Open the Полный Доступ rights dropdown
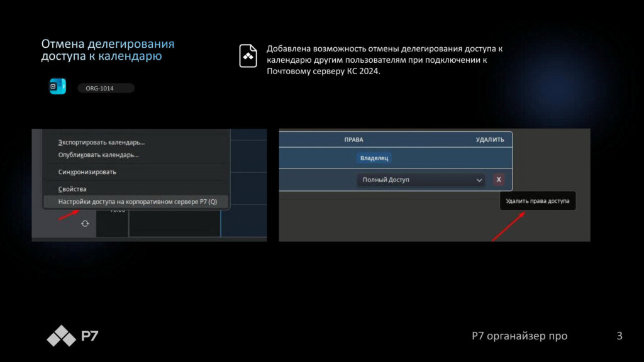This screenshot has height=362, width=644. (420, 180)
